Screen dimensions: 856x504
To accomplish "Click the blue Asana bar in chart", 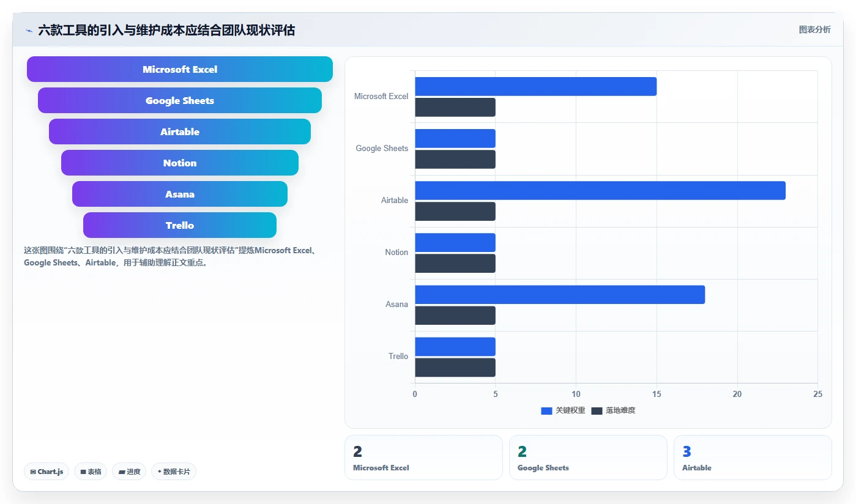I will pos(560,294).
